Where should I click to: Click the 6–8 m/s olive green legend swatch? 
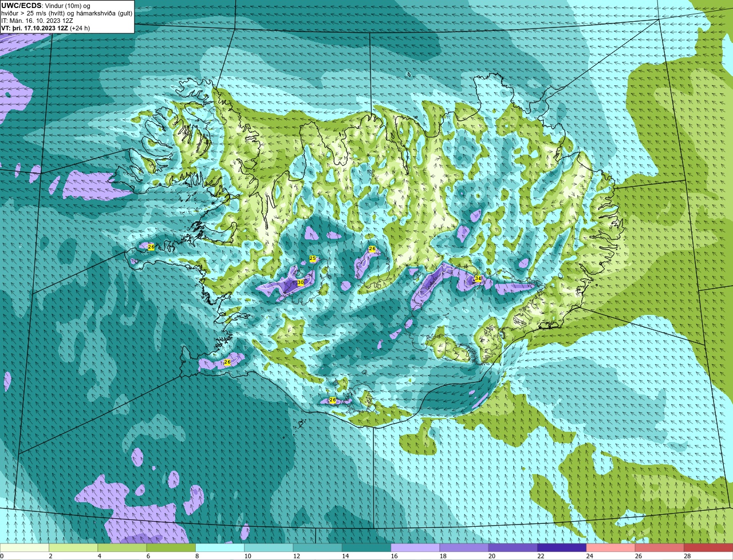tap(171, 548)
